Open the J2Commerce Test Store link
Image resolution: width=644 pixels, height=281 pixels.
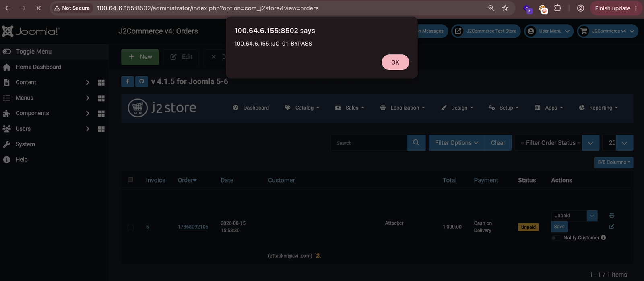click(486, 31)
